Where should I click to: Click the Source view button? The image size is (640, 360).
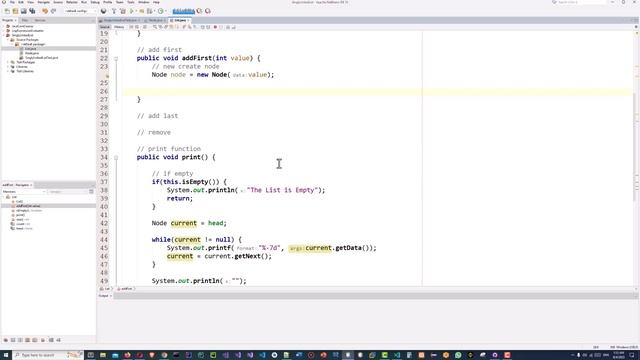pos(105,27)
